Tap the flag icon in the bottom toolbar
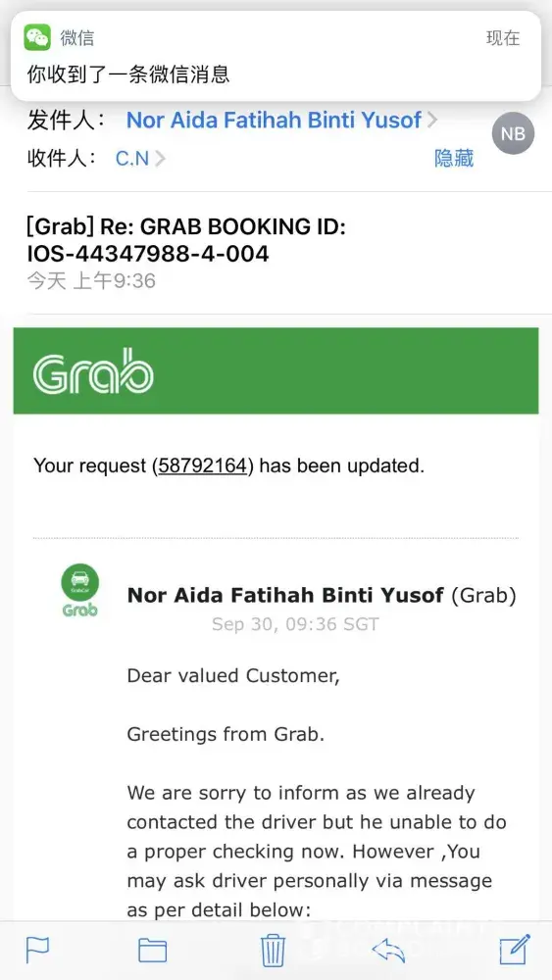This screenshot has width=552, height=980. coord(37,950)
